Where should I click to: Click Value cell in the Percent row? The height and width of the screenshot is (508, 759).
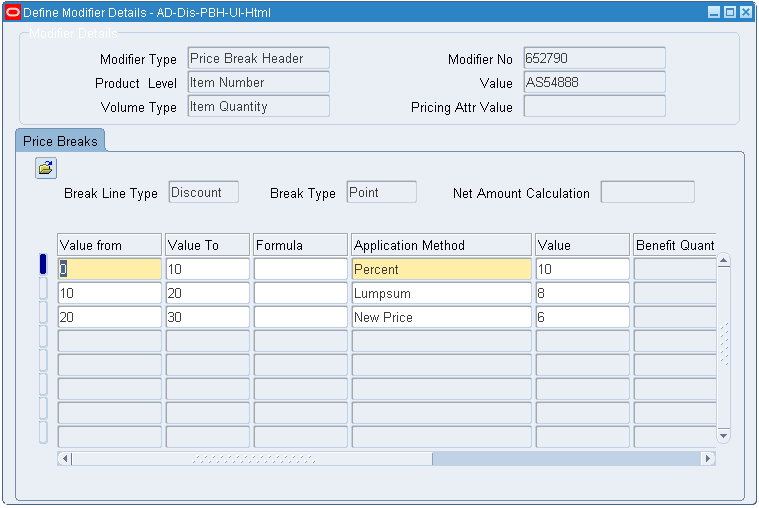click(x=583, y=269)
